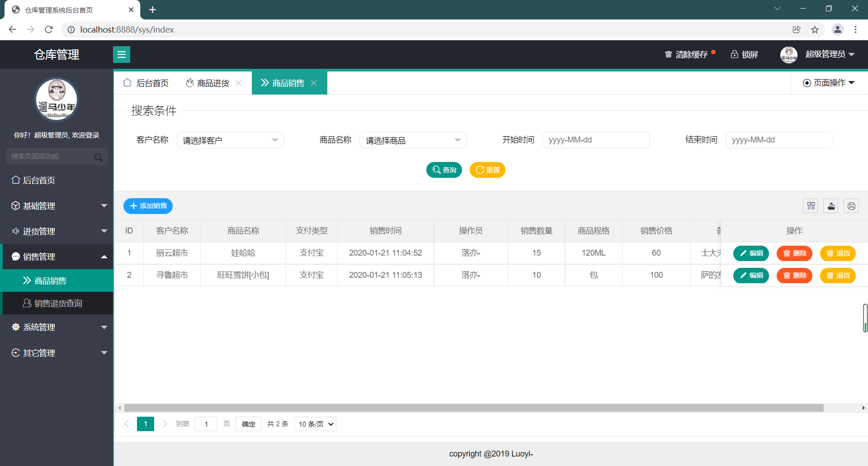Screen dimensions: 868x466
Task: Click the print table icon
Action: [851, 206]
